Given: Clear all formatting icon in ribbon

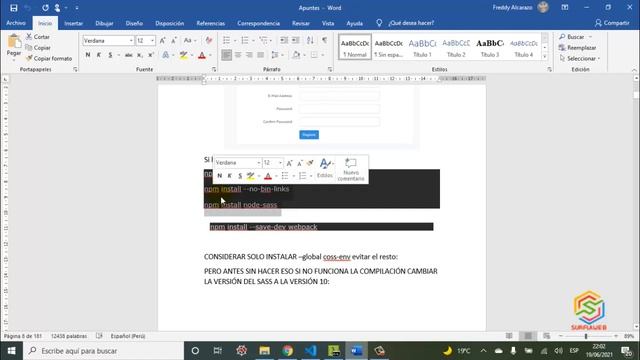Looking at the screenshot, I should click(209, 40).
